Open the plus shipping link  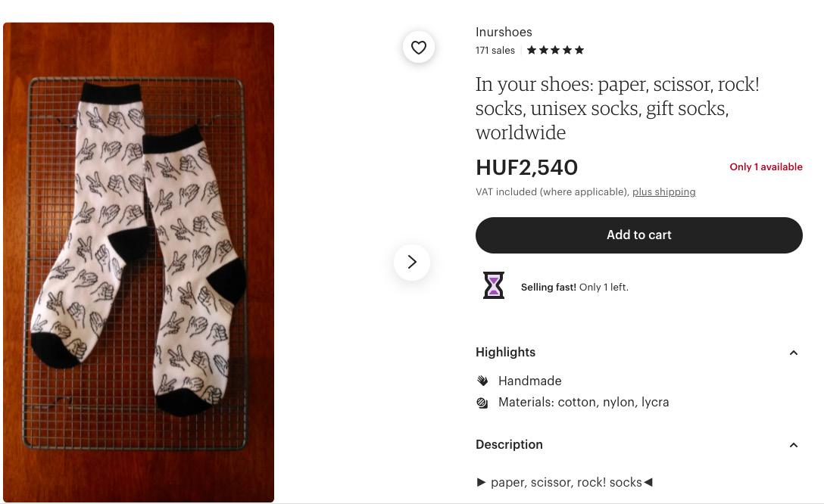663,192
